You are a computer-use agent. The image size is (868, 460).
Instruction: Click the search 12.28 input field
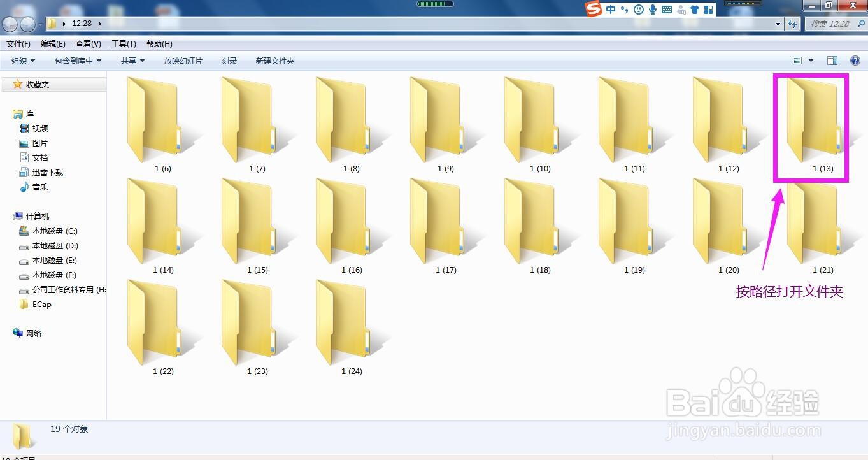click(834, 24)
